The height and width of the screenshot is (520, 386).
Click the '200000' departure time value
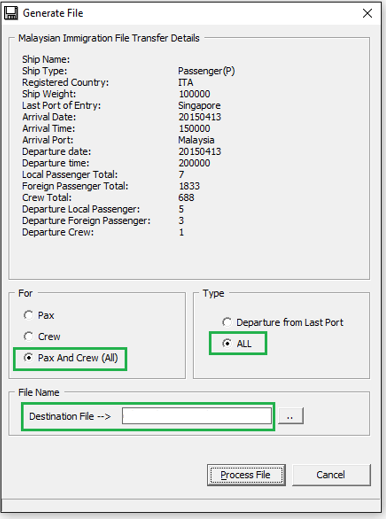point(194,163)
